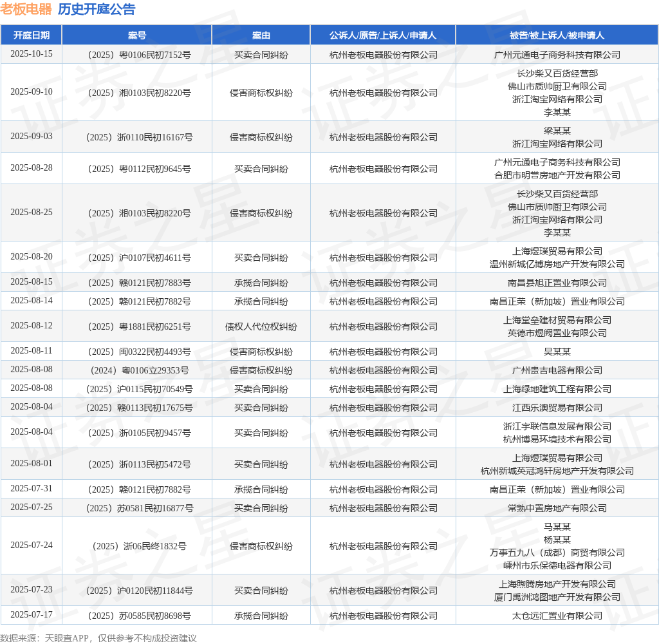Select the date 2025-09-10

[x=32, y=91]
